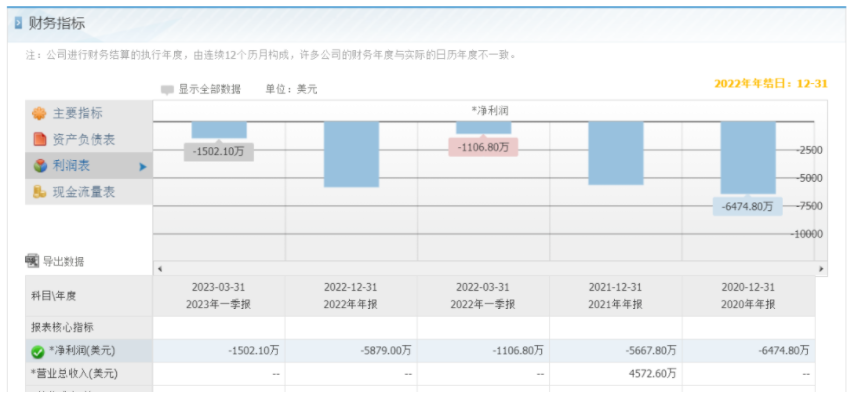Click the 导出数据 link
Image resolution: width=853 pixels, height=396 pixels.
(64, 262)
